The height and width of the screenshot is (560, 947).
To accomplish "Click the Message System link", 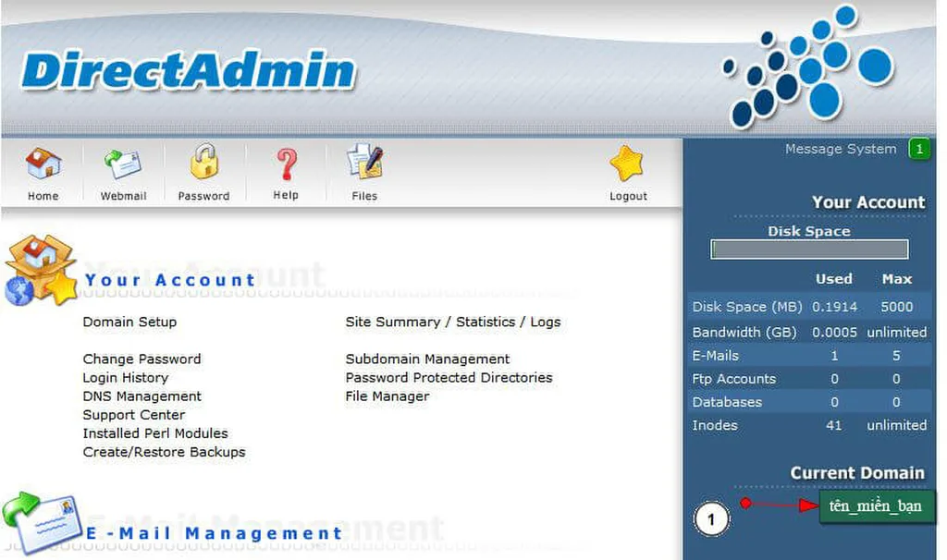I will (x=841, y=149).
